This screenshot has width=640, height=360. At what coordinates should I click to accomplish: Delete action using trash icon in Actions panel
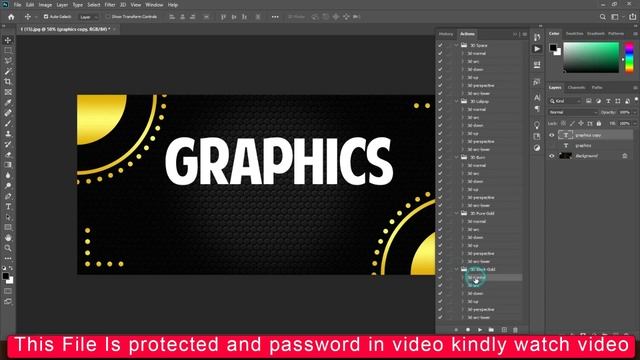tap(515, 330)
